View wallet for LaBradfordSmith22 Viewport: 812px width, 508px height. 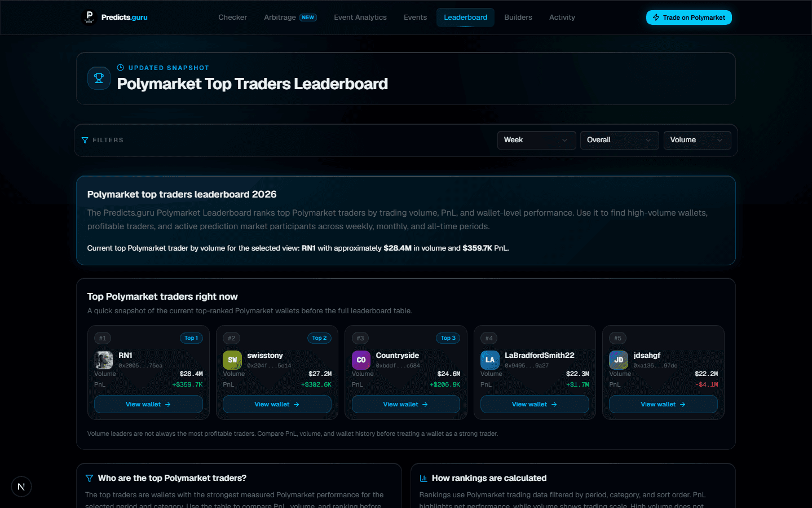pyautogui.click(x=535, y=404)
